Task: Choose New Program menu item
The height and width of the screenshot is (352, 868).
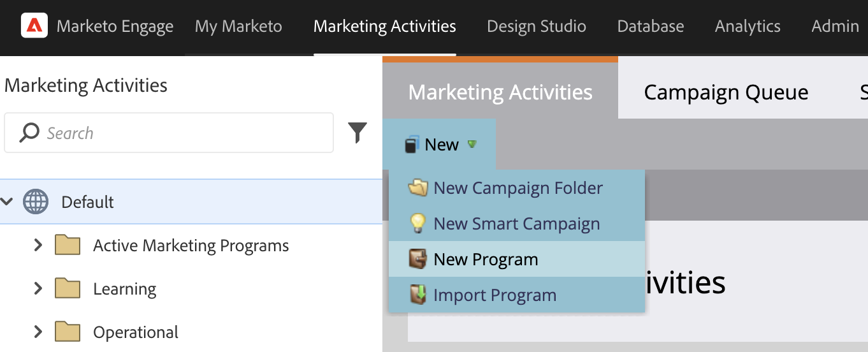Action: 517,260
